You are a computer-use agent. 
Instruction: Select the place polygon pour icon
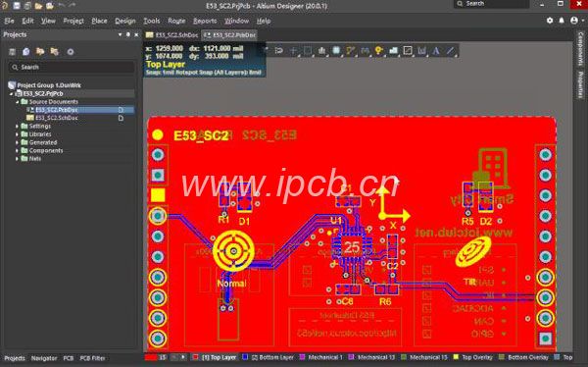point(393,51)
